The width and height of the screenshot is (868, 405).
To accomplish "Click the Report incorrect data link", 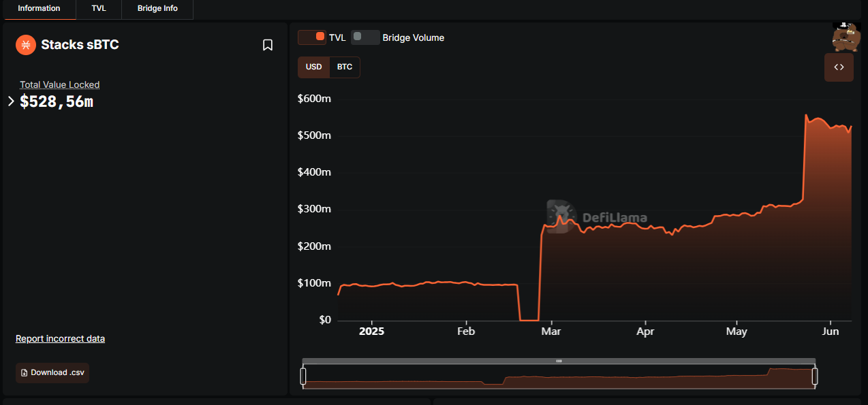I will tap(60, 338).
